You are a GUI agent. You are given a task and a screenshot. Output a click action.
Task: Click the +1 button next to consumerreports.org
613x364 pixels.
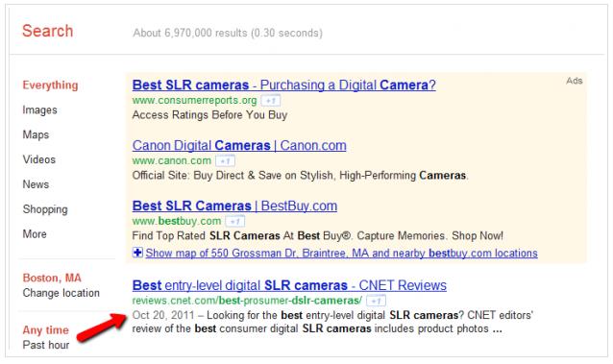[x=271, y=101]
